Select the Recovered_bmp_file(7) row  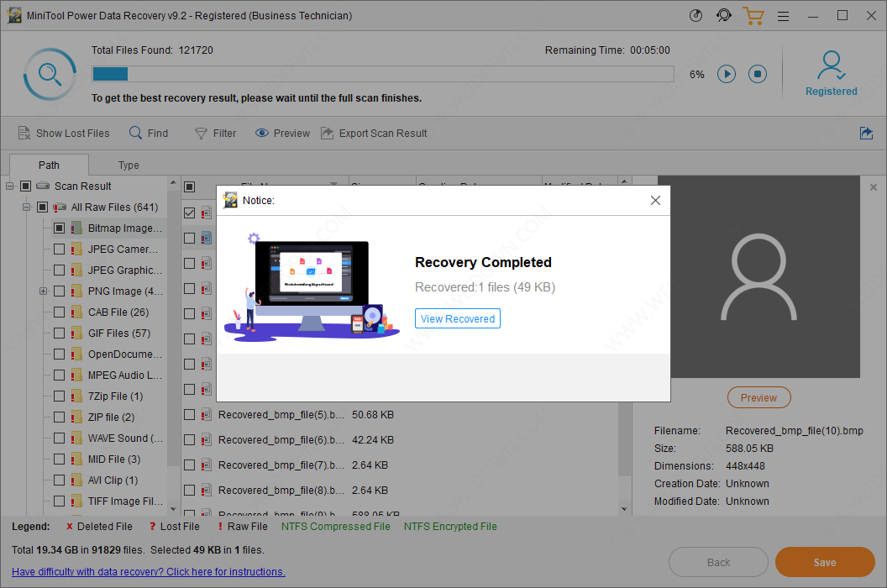399,465
